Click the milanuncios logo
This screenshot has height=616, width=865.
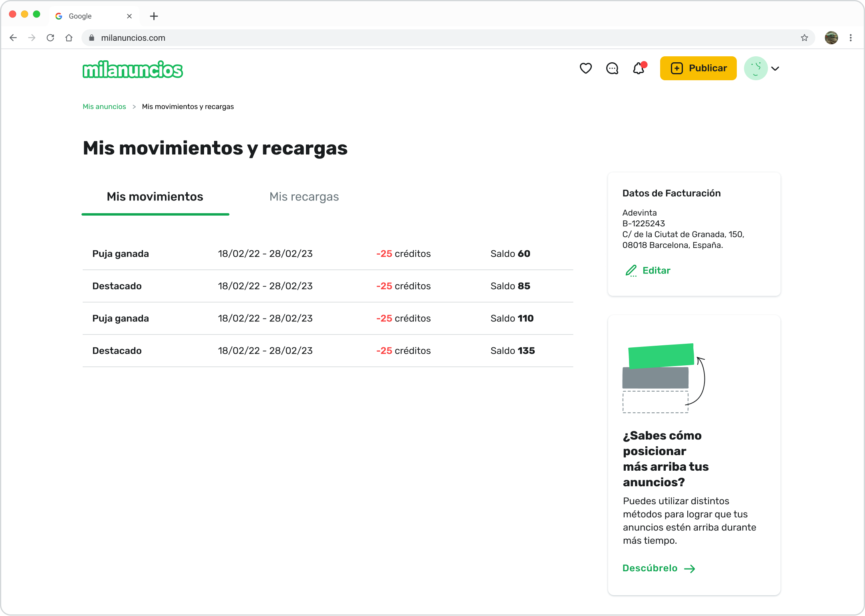[x=133, y=69]
